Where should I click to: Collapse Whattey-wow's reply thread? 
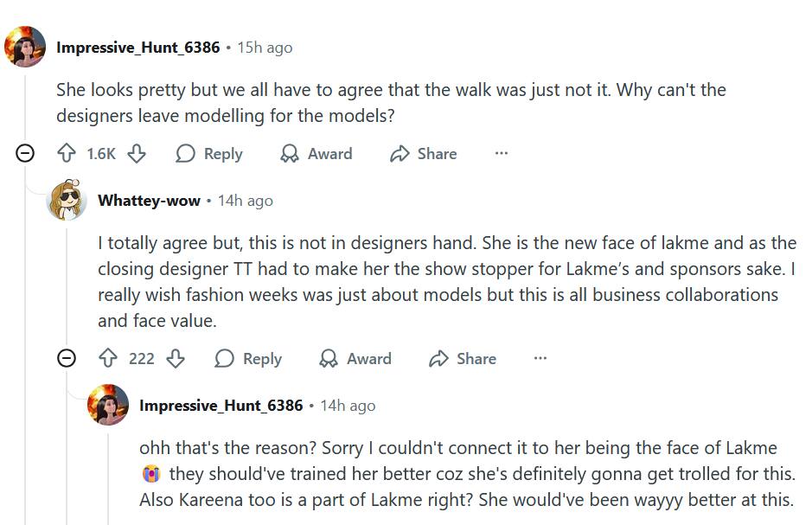coord(67,359)
